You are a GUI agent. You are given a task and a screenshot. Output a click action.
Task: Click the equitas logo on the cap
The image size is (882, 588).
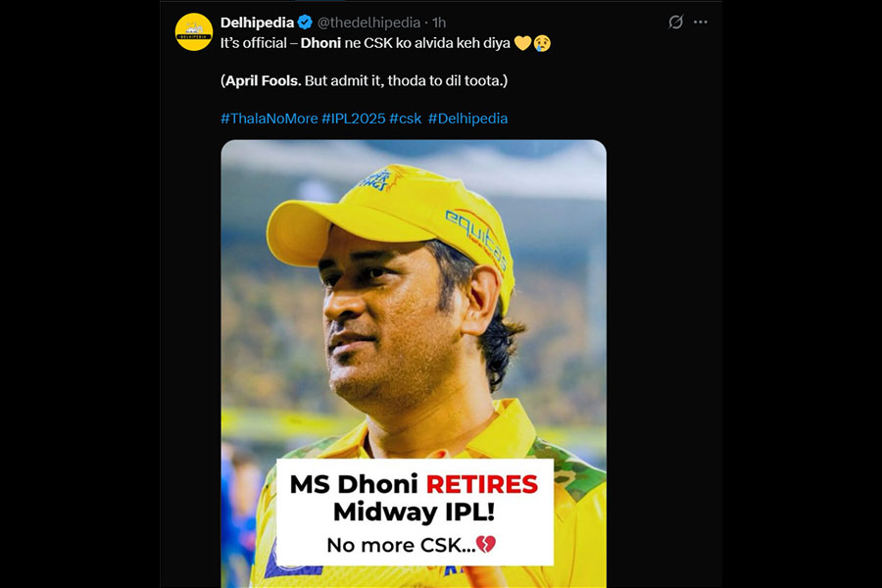475,236
